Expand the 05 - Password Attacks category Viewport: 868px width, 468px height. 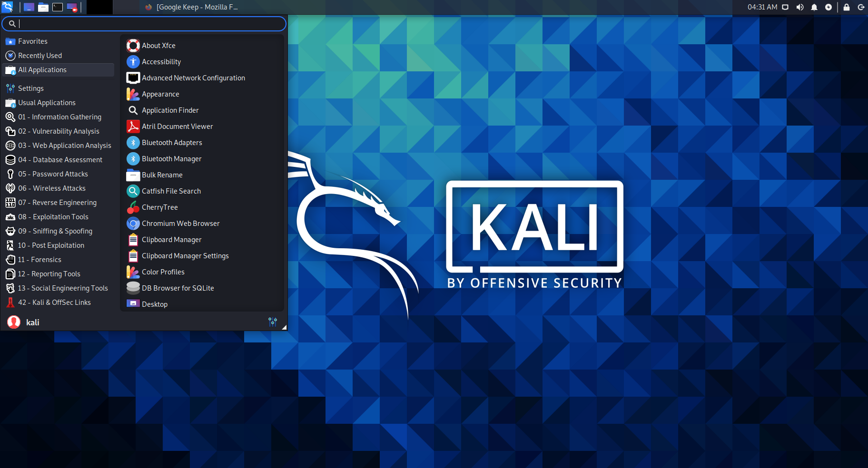53,174
